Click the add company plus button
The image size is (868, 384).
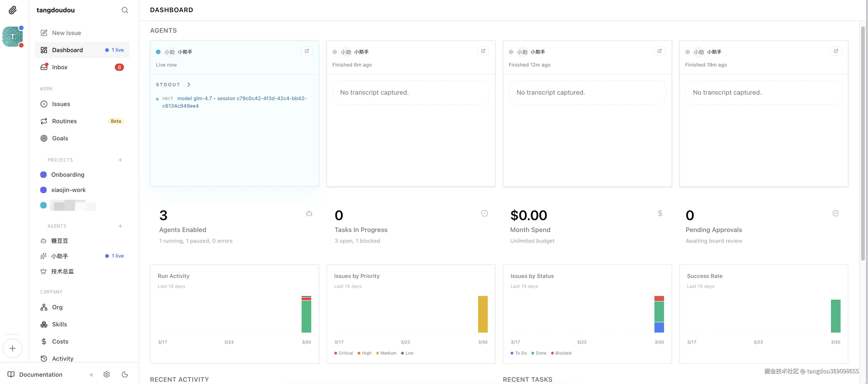tap(13, 348)
